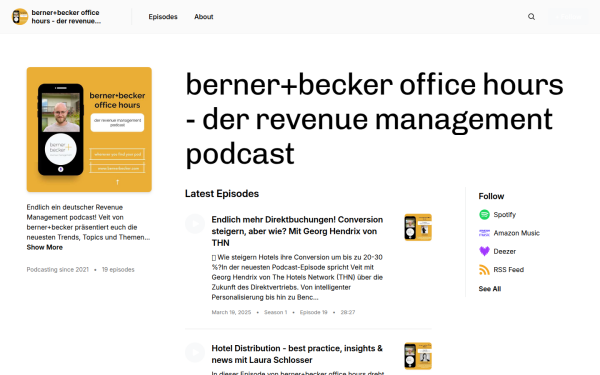Play the Hotel Distribution episode
Image resolution: width=600 pixels, height=375 pixels.
pyautogui.click(x=195, y=352)
